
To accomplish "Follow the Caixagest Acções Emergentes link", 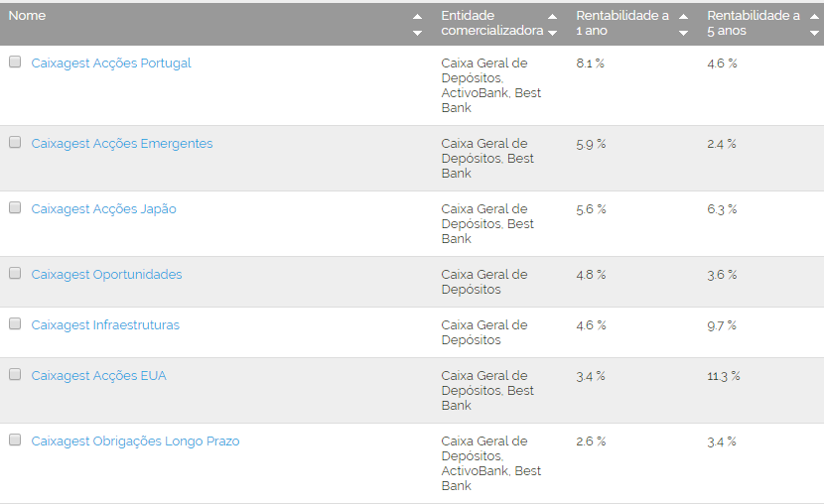I will tap(121, 144).
